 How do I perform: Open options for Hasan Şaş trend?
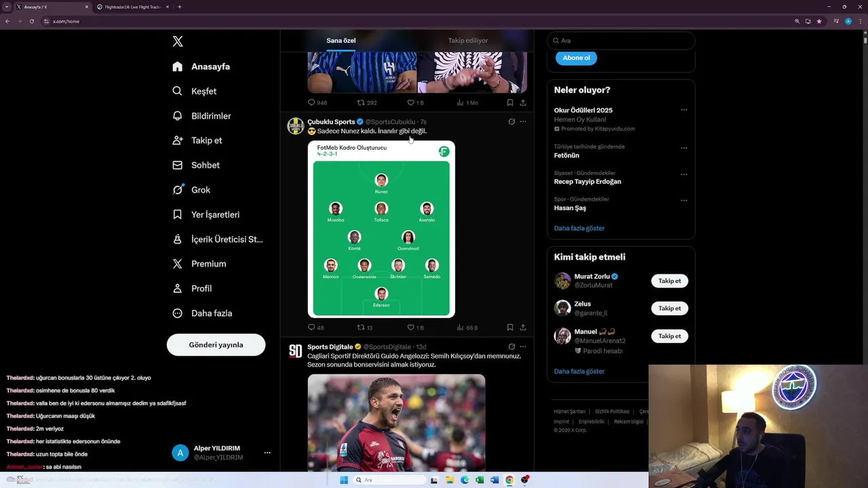click(684, 201)
